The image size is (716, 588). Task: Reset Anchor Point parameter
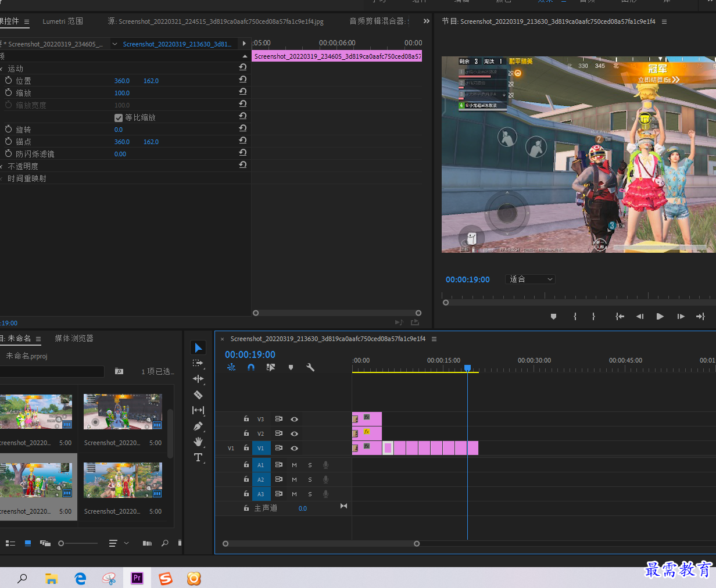pos(243,141)
